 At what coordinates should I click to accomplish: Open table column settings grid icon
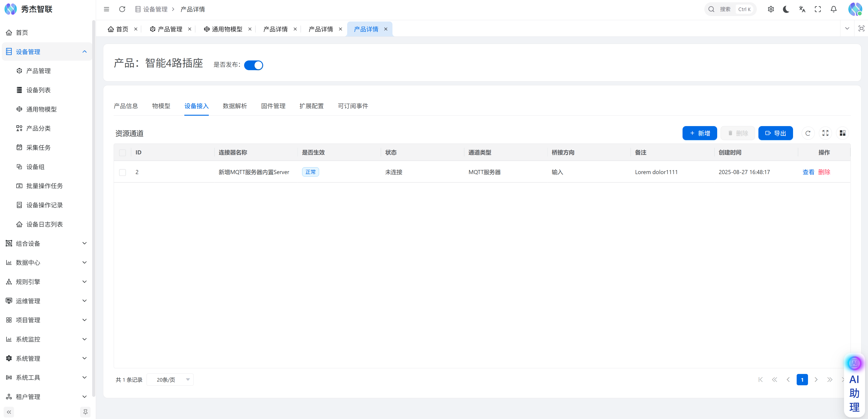842,133
